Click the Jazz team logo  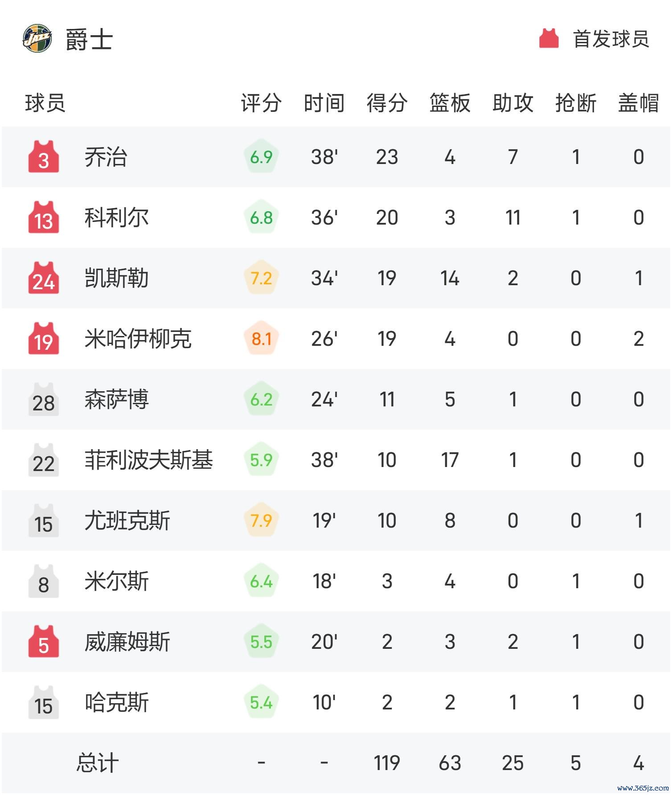coord(37,39)
